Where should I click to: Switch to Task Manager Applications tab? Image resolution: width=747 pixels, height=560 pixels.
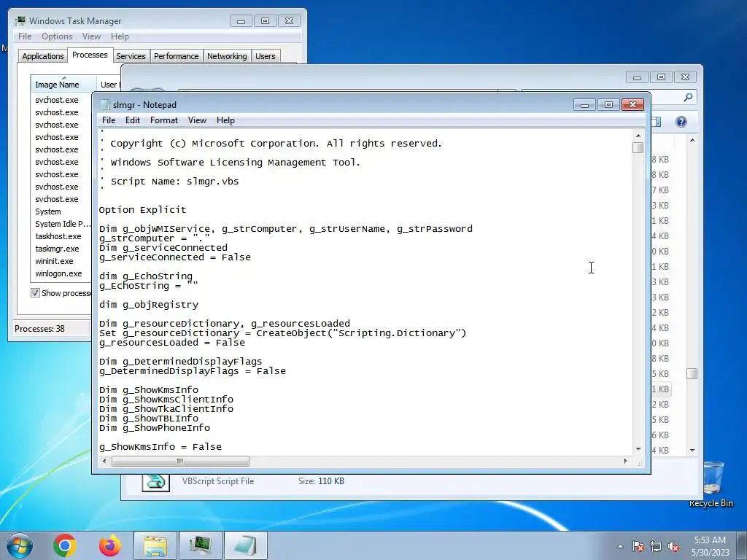point(43,56)
